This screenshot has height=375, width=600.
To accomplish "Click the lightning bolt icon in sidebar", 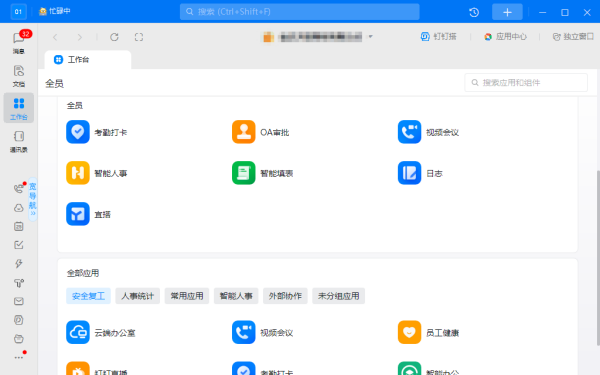I will click(19, 264).
